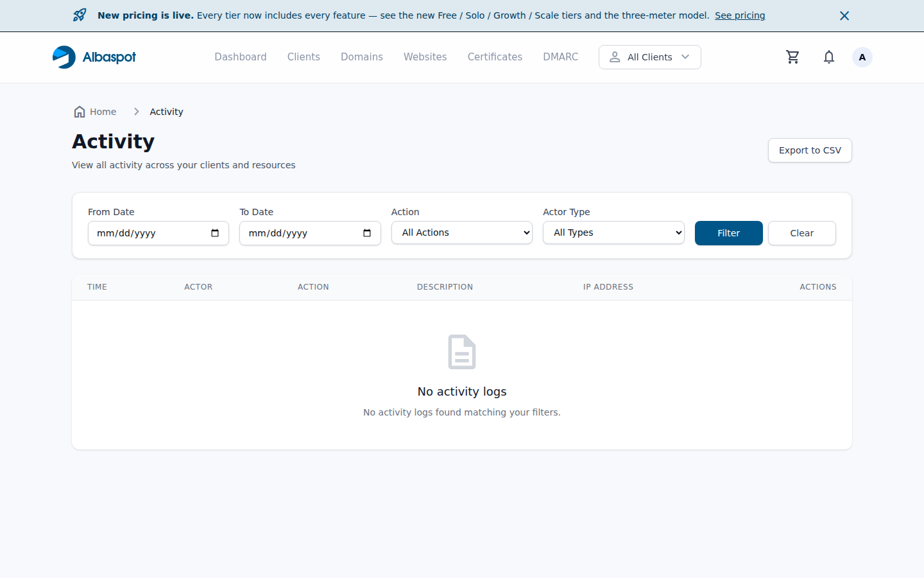
Task: Click the Albaspot logo
Action: point(94,57)
